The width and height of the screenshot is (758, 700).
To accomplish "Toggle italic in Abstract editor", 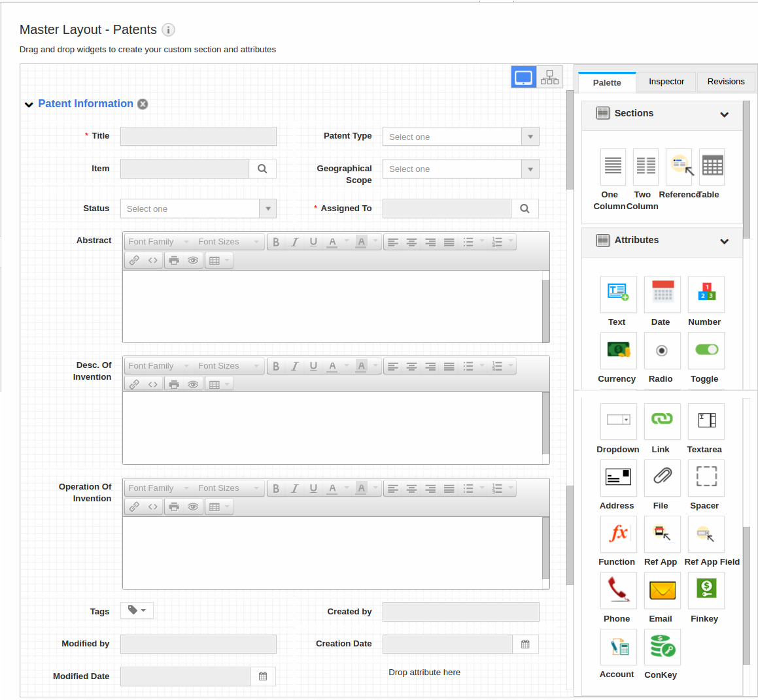I will 295,242.
